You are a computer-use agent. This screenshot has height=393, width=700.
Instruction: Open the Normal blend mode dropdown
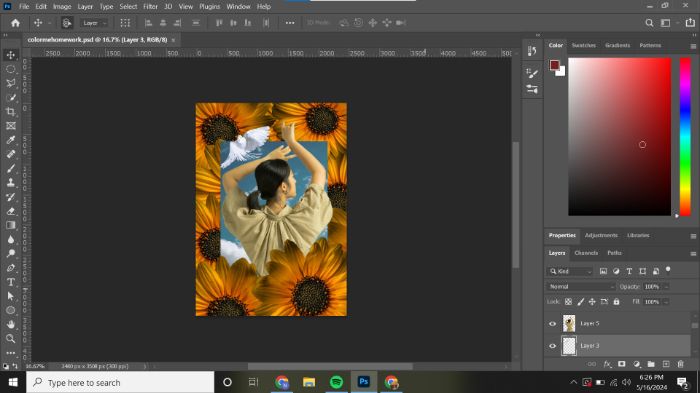581,287
